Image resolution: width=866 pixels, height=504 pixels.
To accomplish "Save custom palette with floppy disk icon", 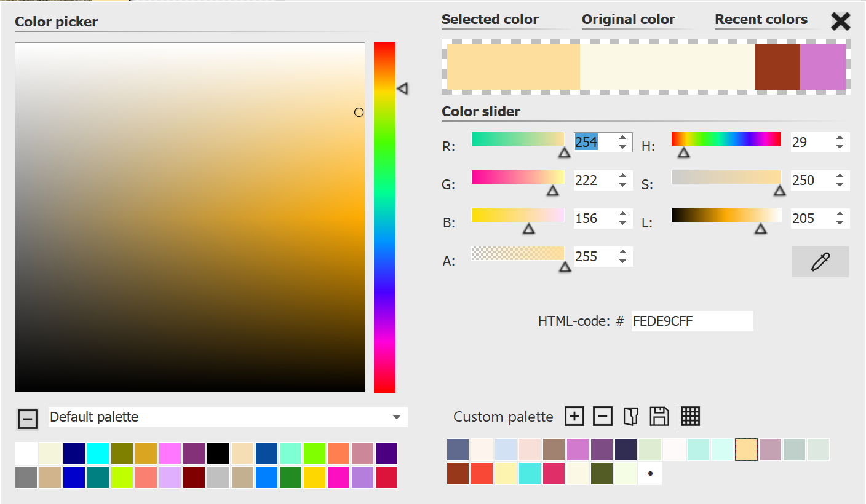I will (x=659, y=417).
